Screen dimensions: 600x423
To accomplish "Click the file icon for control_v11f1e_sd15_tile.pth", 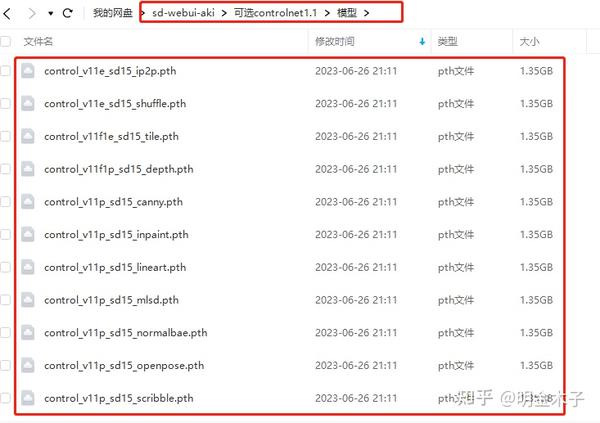I will 28,136.
